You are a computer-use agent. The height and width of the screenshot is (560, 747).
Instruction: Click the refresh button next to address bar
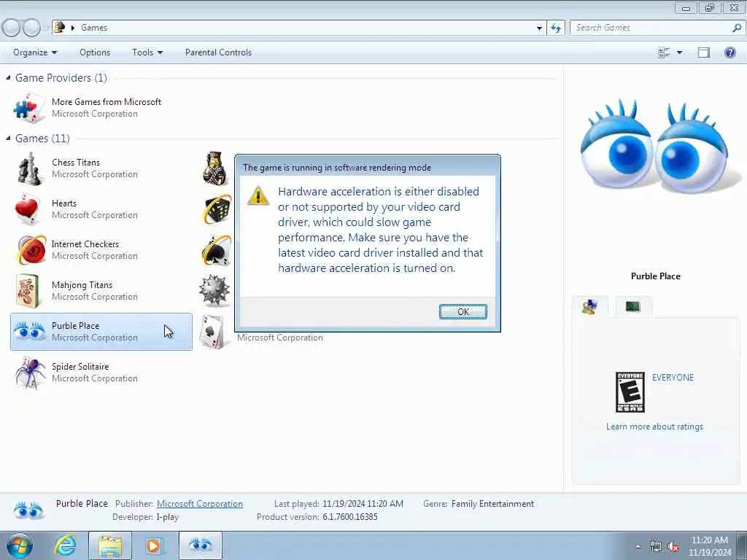[556, 28]
